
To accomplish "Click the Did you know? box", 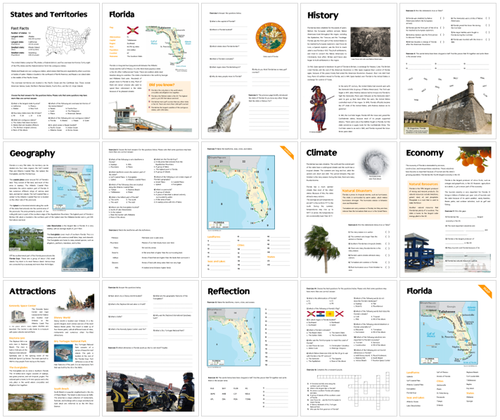I will pos(169,97).
